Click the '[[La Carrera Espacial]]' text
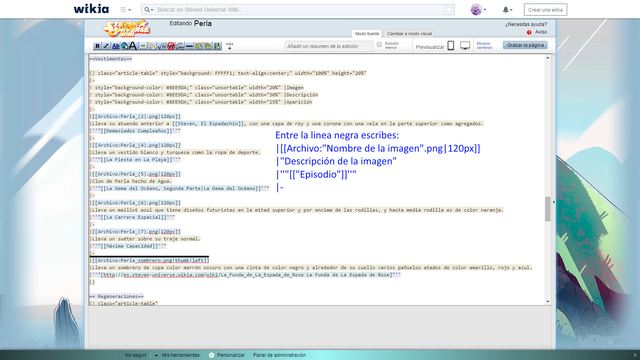 pyautogui.click(x=133, y=217)
